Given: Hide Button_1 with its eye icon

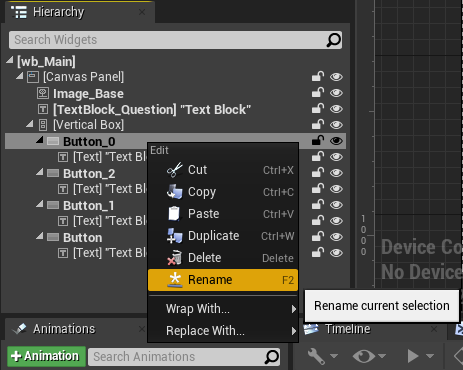Looking at the screenshot, I should pos(336,205).
